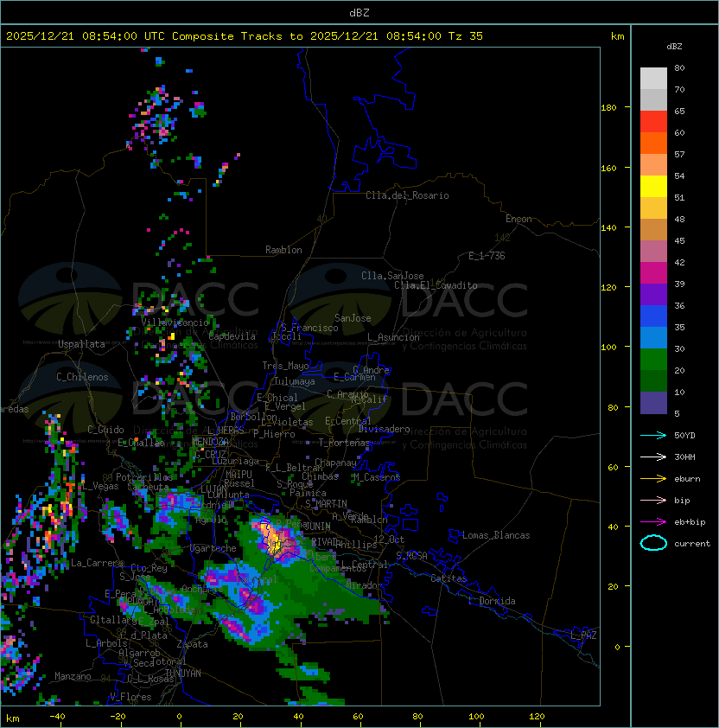
Task: Click the 'Potrerillos' place label
Action: pos(144,477)
